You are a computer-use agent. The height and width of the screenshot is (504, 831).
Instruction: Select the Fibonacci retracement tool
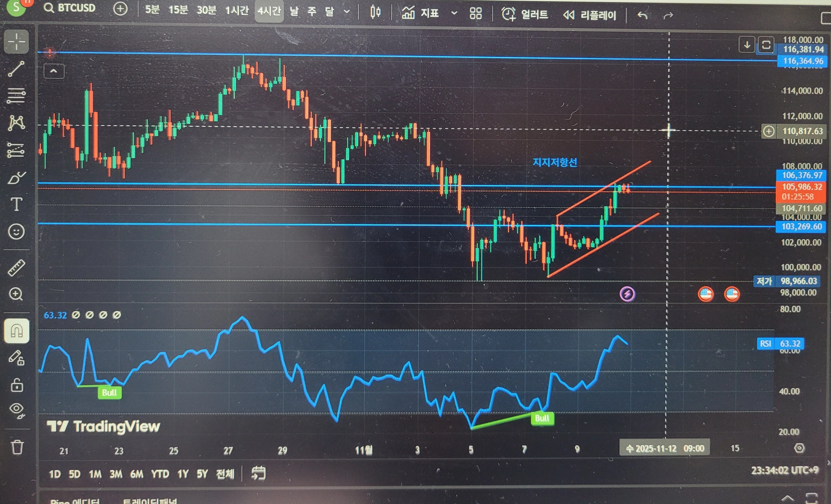tap(16, 96)
